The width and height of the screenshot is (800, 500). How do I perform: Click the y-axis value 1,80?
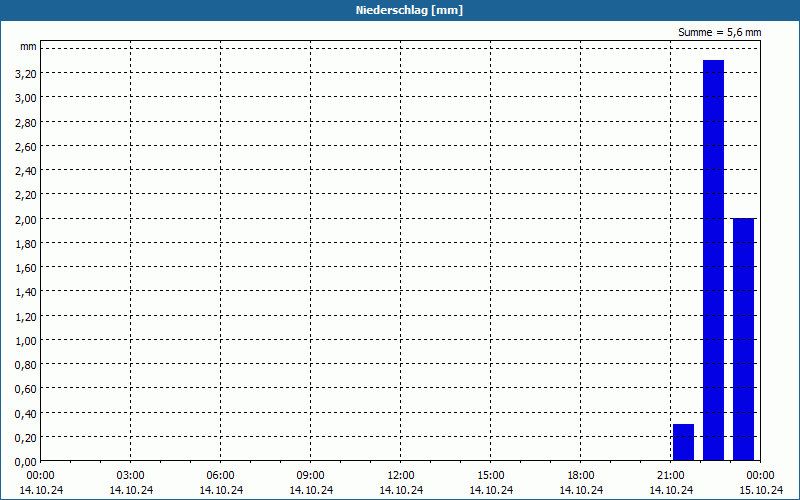26,244
